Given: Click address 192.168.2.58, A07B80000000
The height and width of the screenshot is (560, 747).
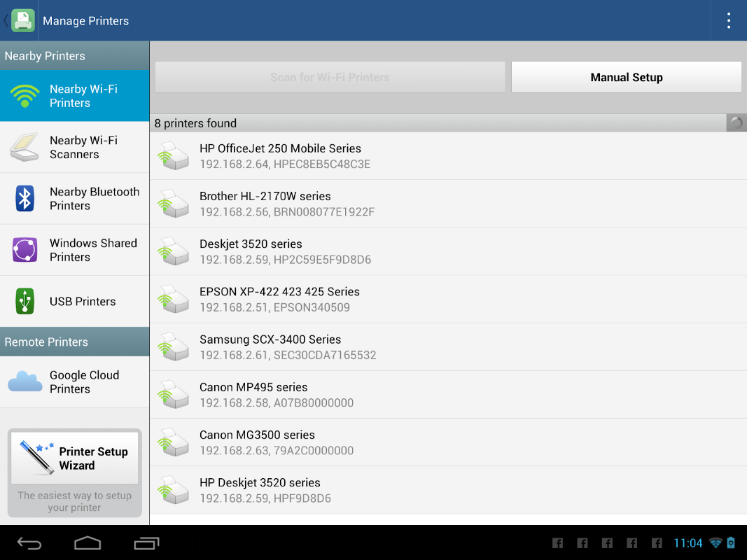Looking at the screenshot, I should pyautogui.click(x=277, y=403).
